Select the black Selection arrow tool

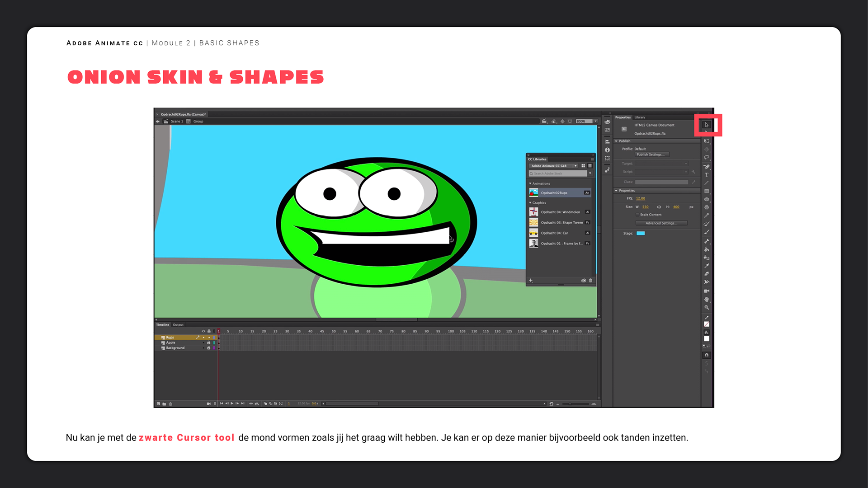(706, 125)
